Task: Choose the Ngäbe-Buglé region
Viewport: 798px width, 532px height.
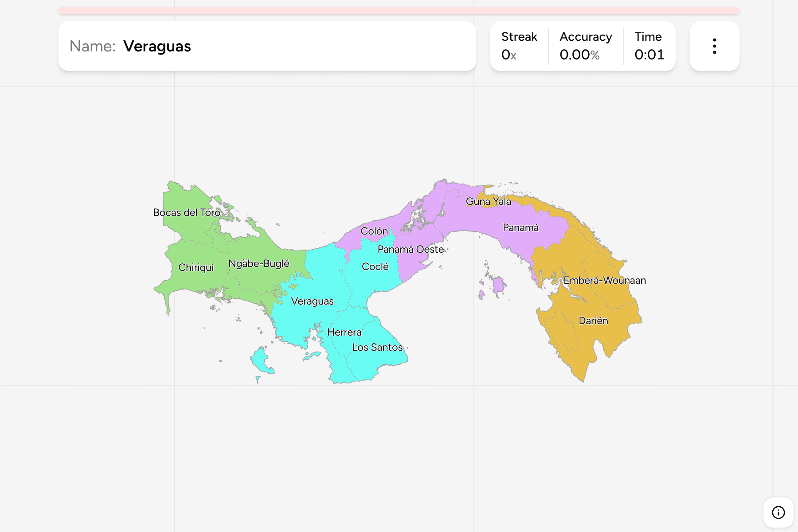Action: click(259, 264)
